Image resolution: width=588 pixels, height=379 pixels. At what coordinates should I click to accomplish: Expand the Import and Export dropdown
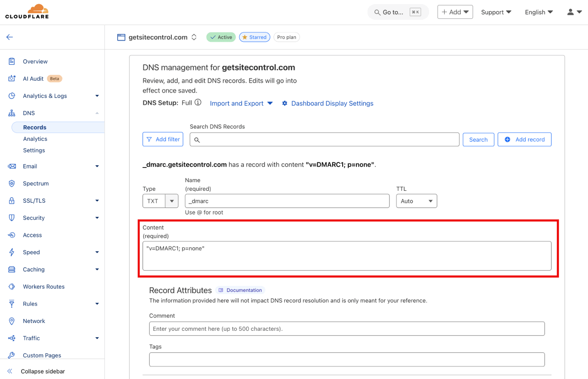pyautogui.click(x=241, y=103)
